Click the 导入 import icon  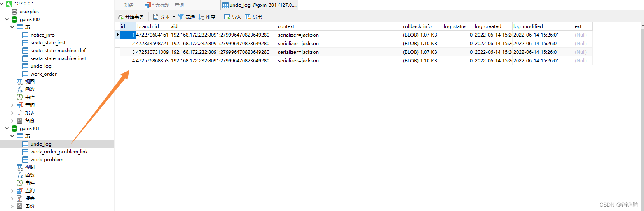pos(227,17)
